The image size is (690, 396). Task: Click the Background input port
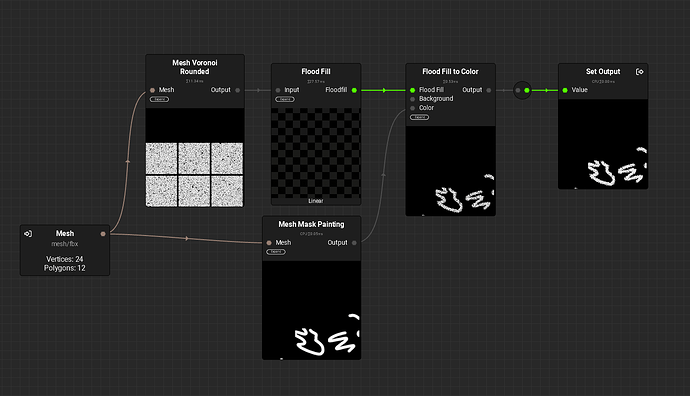tap(412, 99)
